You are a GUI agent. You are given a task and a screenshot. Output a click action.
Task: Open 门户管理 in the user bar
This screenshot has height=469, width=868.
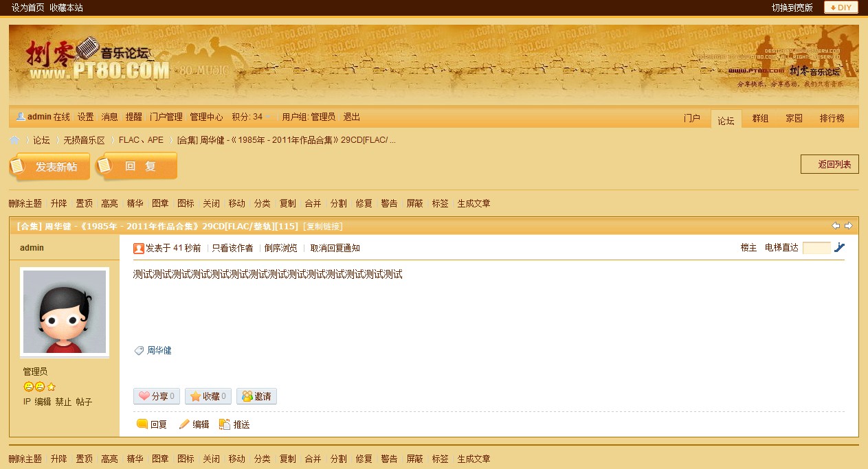166,117
